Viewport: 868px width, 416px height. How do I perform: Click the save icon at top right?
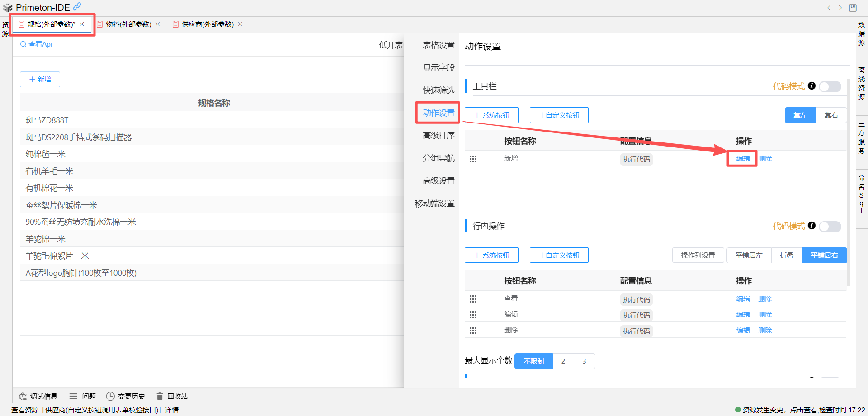click(853, 8)
